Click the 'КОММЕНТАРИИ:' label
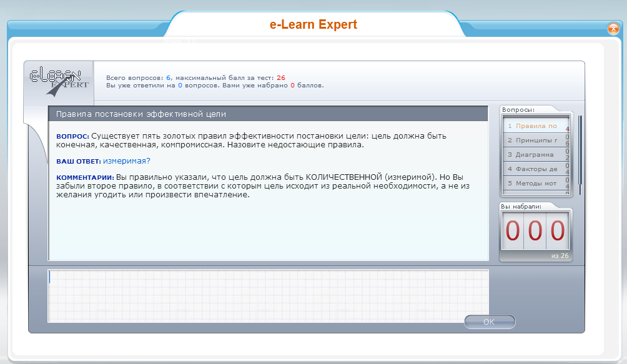 click(85, 177)
